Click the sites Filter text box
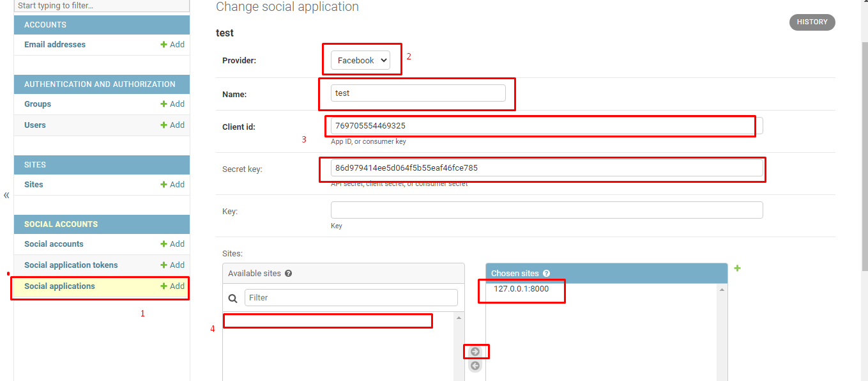 pyautogui.click(x=351, y=298)
